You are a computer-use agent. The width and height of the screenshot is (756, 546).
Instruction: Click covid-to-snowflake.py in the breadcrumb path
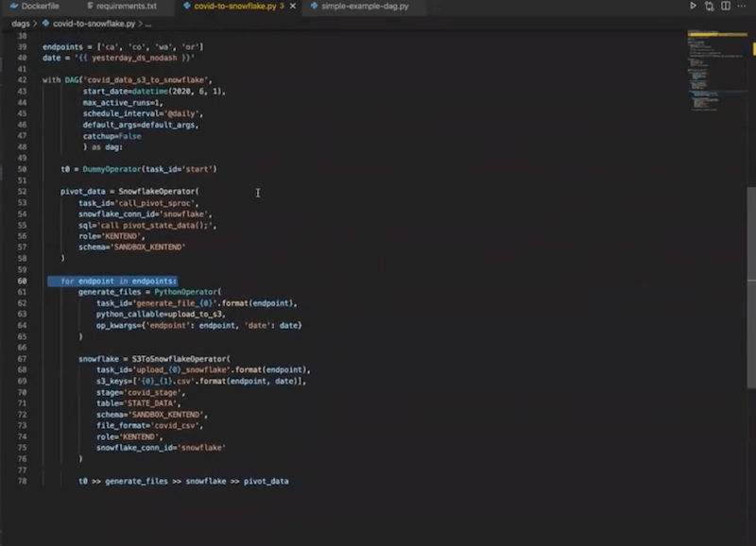tap(96, 23)
